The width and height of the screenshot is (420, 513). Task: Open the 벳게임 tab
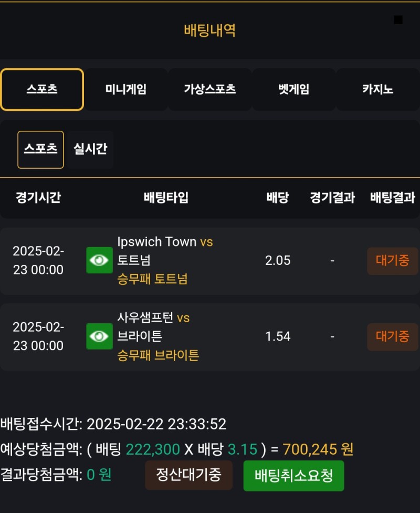click(x=294, y=89)
